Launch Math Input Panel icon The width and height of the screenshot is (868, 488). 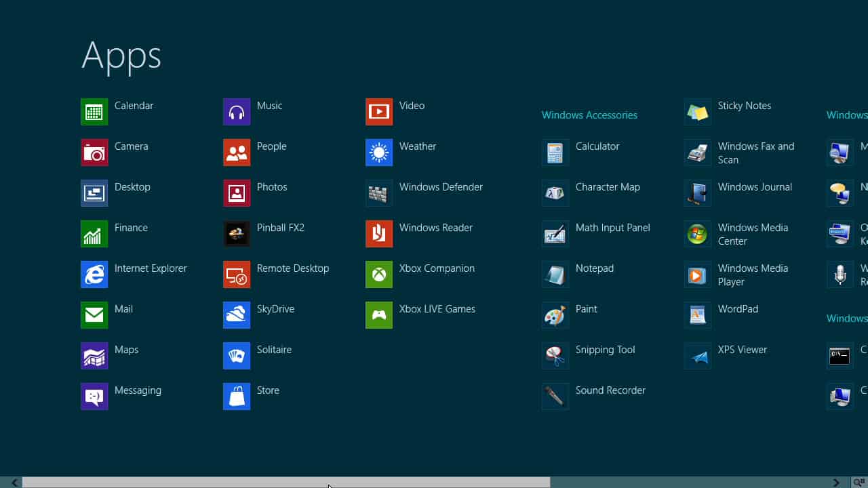(x=555, y=234)
